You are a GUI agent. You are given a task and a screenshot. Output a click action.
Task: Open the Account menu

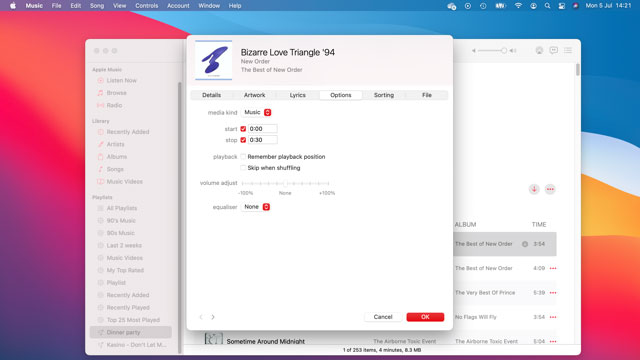pyautogui.click(x=178, y=6)
